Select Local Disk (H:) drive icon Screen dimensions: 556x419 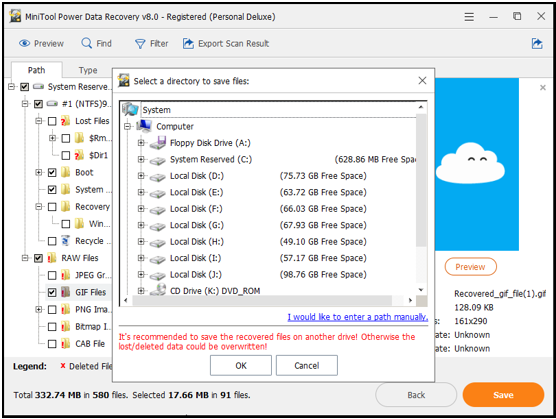pyautogui.click(x=157, y=242)
